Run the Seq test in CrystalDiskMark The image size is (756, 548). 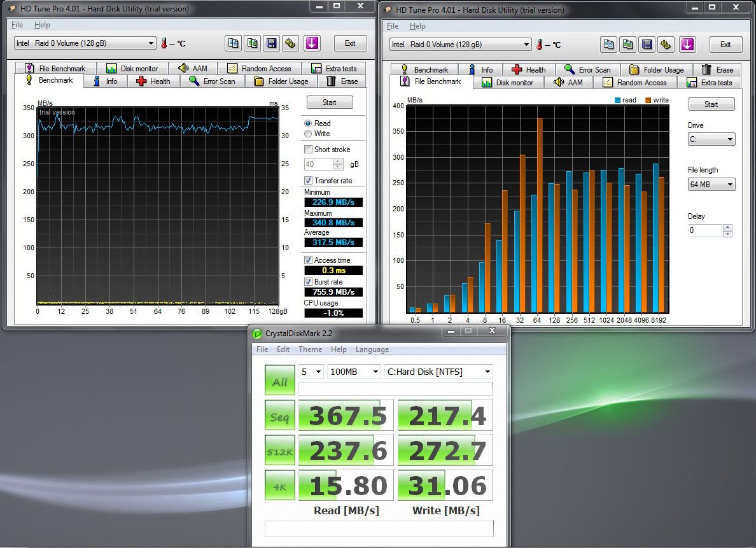click(280, 416)
